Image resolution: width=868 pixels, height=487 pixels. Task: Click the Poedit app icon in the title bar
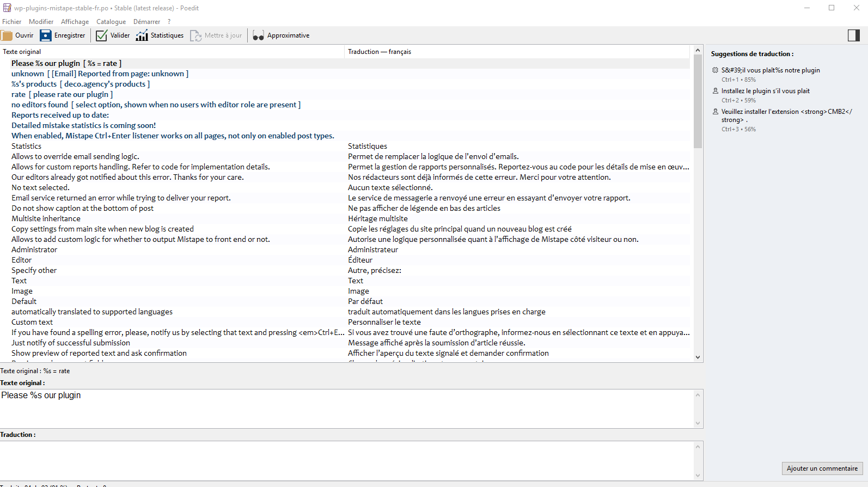pyautogui.click(x=7, y=8)
